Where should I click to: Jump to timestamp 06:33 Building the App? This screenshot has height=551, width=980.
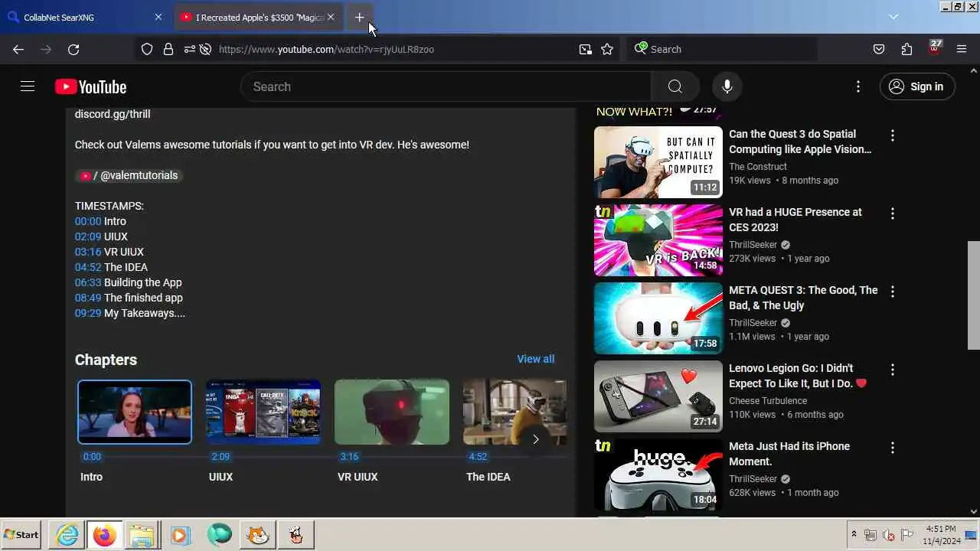tap(88, 282)
